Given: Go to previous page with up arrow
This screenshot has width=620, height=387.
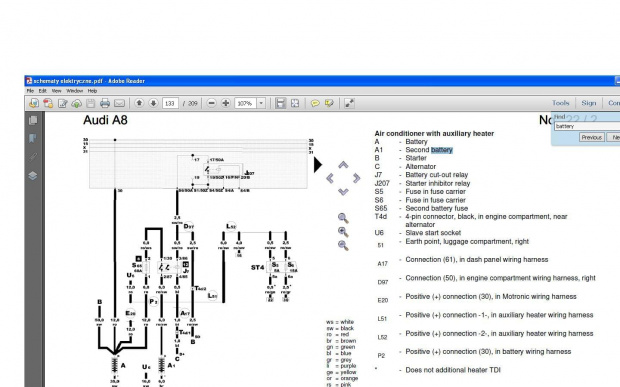Looking at the screenshot, I should (x=139, y=103).
